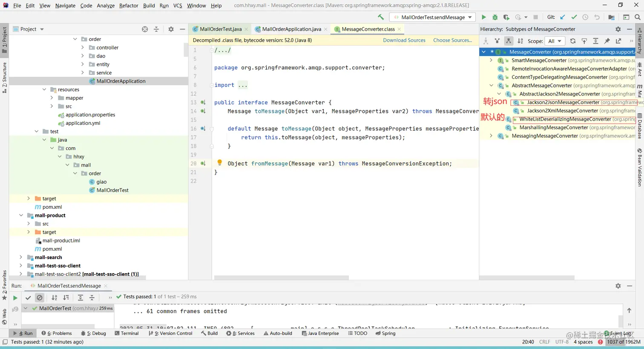Click the Git commit checkmark icon
This screenshot has width=644, height=349.
574,17
